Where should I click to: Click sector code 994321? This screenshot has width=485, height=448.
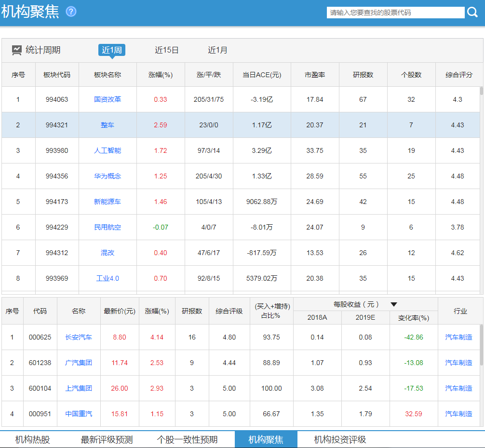[x=57, y=125]
